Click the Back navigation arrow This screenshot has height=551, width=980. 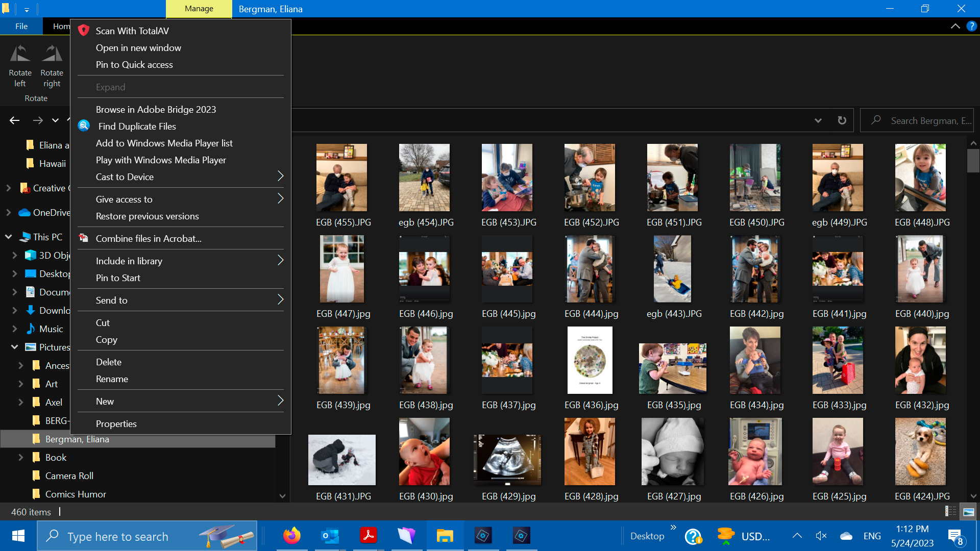tap(14, 120)
